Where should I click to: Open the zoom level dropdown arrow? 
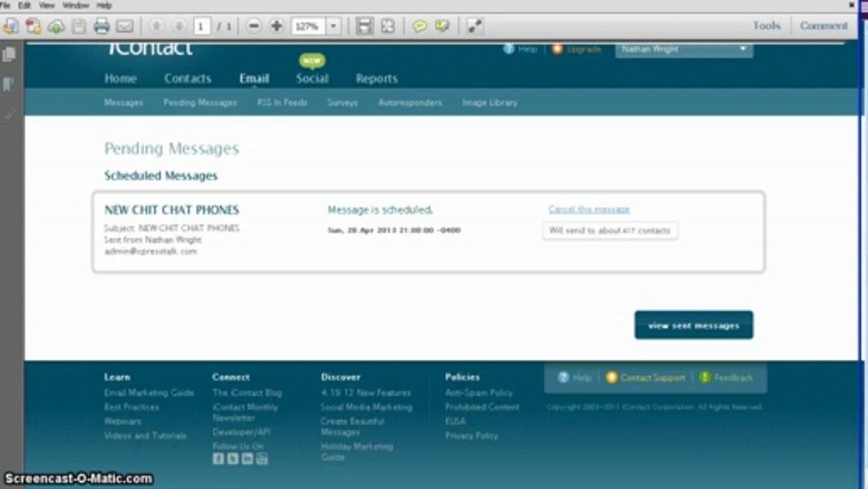click(333, 26)
